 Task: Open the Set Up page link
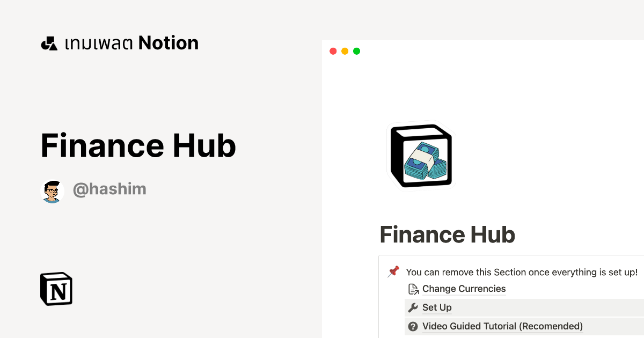(x=436, y=307)
